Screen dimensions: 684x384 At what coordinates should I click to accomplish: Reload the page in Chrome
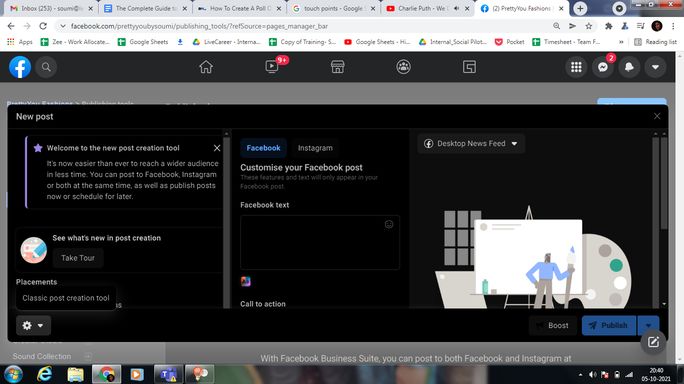click(x=43, y=26)
